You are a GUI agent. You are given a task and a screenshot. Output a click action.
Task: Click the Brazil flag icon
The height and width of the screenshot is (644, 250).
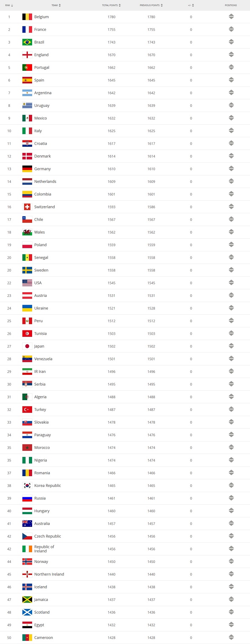coord(27,42)
